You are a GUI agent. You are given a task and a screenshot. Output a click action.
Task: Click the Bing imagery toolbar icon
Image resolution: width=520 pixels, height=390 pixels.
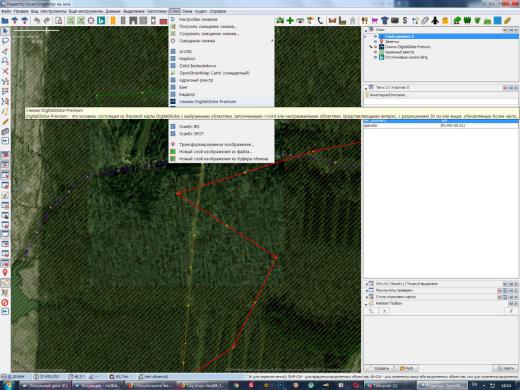coord(101,20)
